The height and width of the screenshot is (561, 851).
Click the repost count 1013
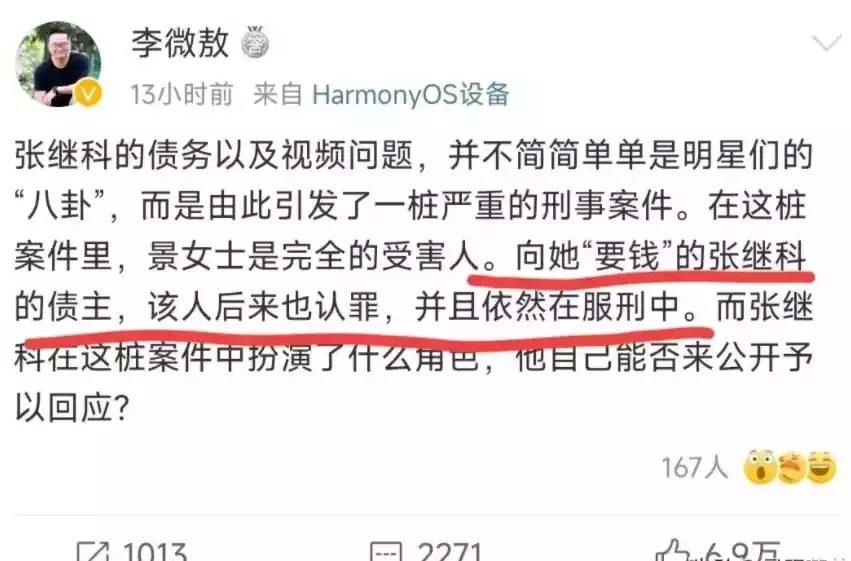(155, 551)
